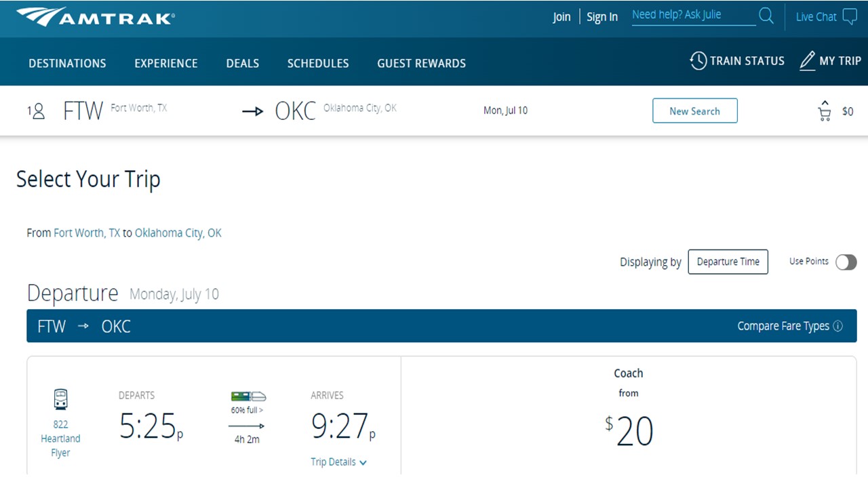The height and width of the screenshot is (488, 868).
Task: Click the Monday, July 10 departure date
Action: click(x=174, y=294)
